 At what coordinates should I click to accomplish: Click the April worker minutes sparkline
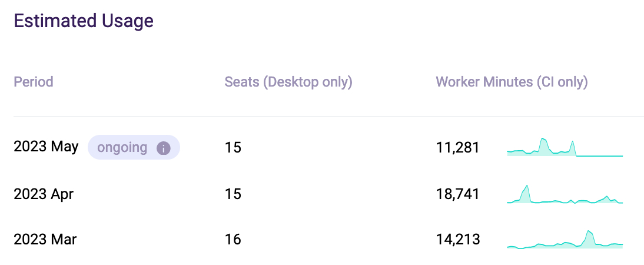click(x=565, y=195)
